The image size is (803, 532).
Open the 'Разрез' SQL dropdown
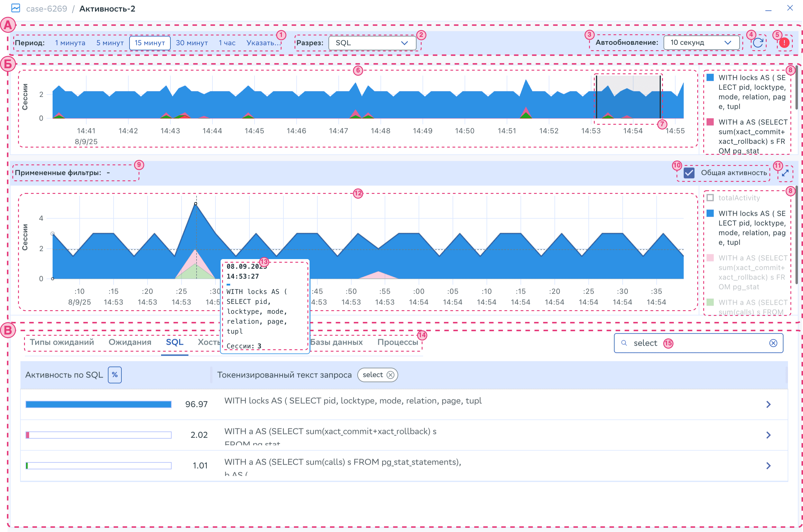pyautogui.click(x=372, y=43)
